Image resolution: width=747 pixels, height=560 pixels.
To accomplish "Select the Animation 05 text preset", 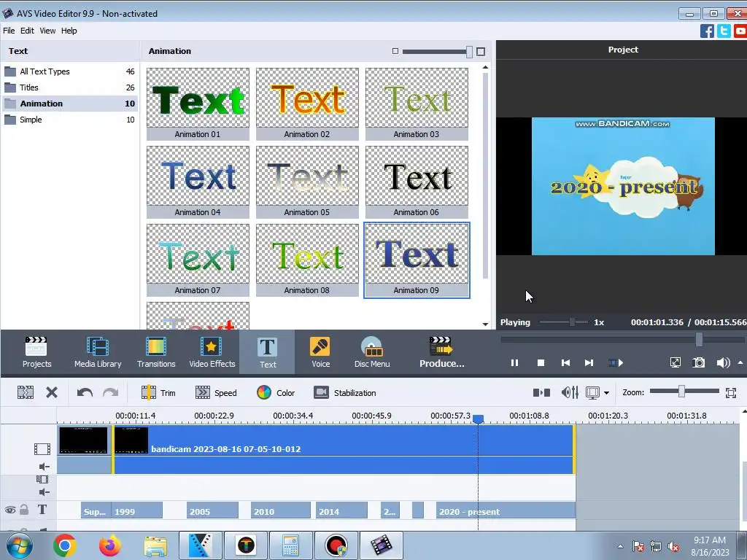I will (x=307, y=182).
